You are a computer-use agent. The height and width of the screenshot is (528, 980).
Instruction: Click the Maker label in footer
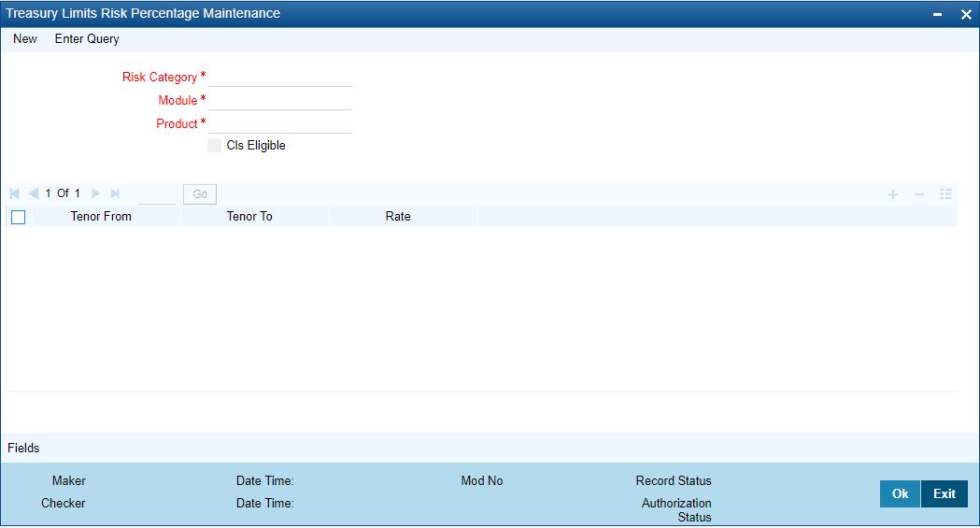pos(69,480)
